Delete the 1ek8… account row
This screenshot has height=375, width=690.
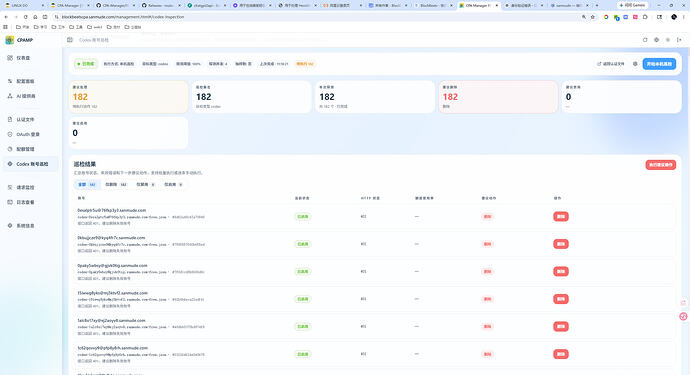click(561, 327)
